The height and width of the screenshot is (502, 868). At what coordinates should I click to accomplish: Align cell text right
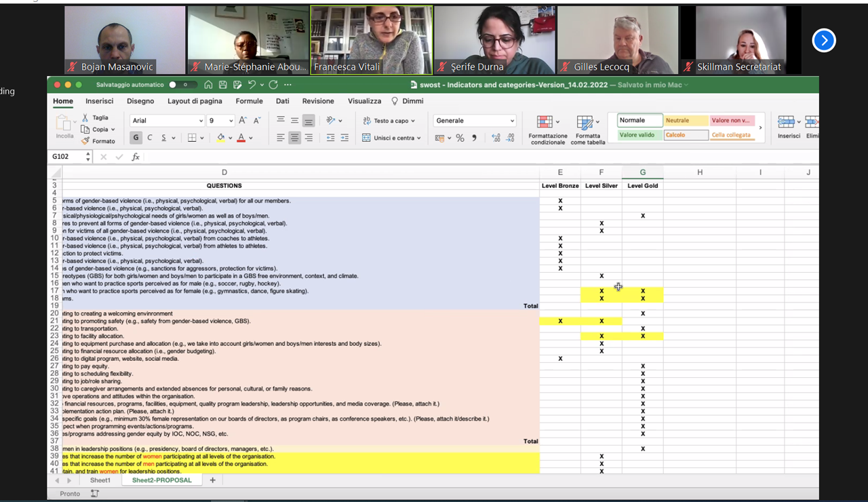[309, 138]
